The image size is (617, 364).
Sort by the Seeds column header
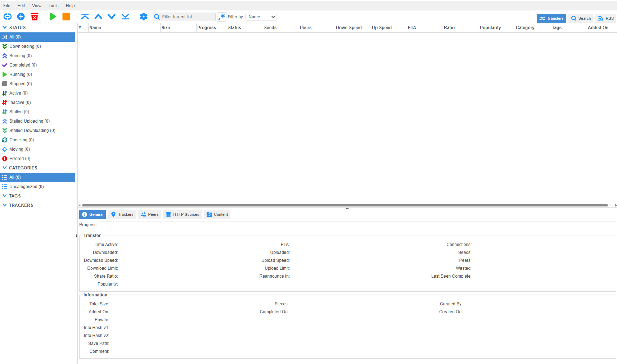click(281, 28)
